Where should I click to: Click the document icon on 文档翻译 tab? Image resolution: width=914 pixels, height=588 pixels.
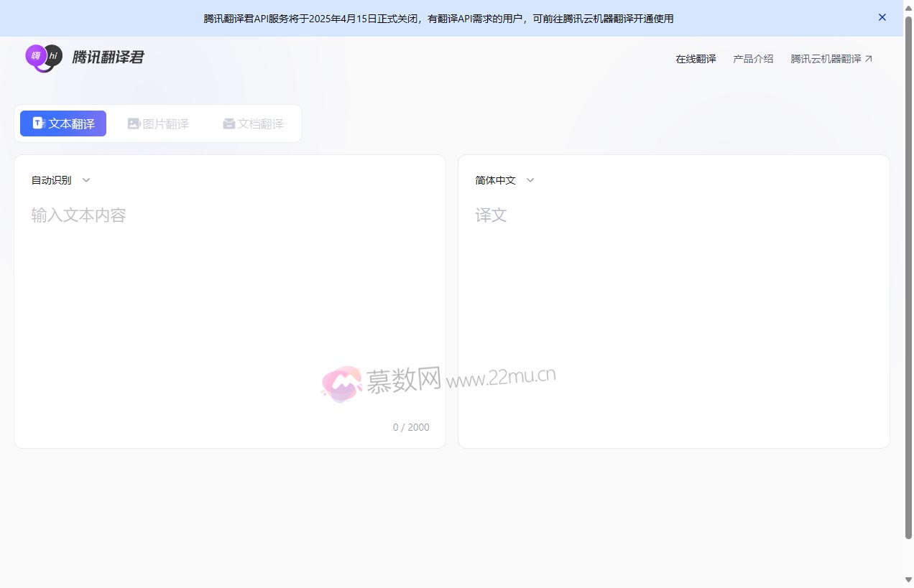(x=228, y=123)
